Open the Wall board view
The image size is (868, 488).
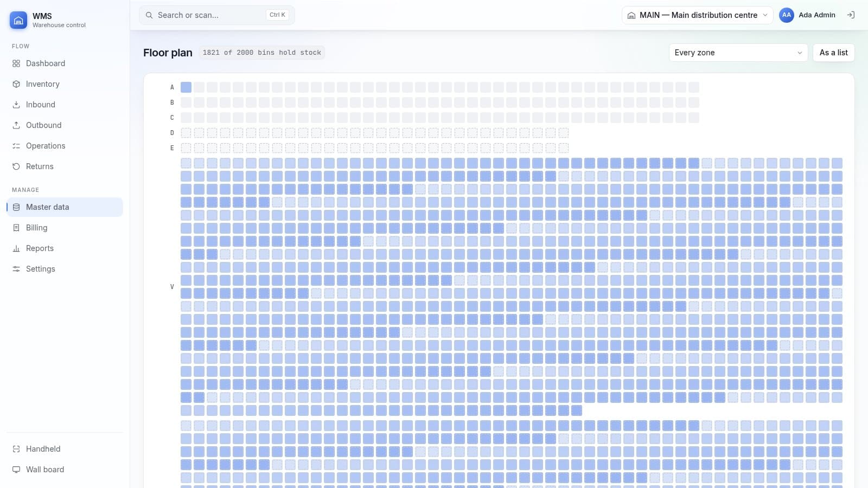65,470
